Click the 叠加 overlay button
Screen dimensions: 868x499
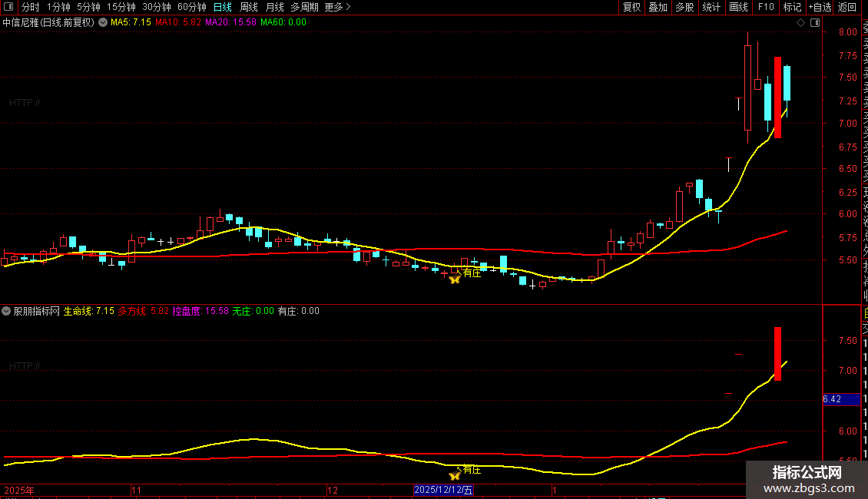[x=658, y=7]
